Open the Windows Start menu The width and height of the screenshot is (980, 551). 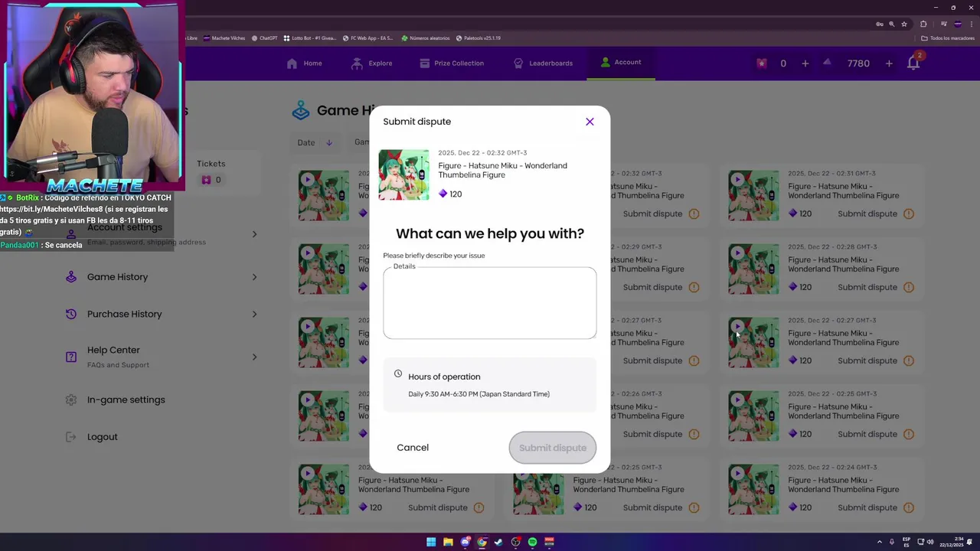click(431, 542)
